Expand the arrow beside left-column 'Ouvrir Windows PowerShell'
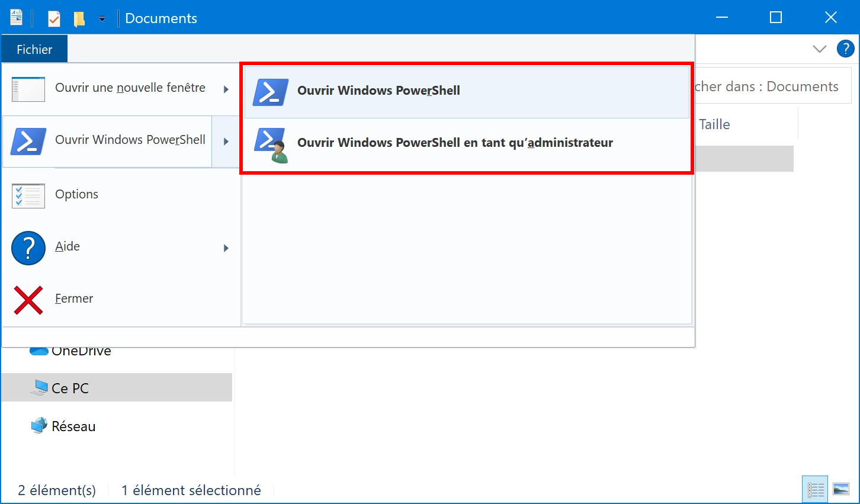The image size is (860, 504). coord(226,142)
